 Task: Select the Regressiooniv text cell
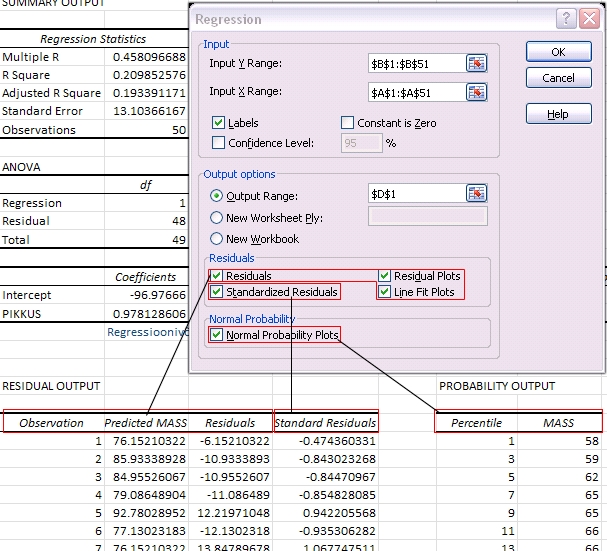pyautogui.click(x=148, y=332)
